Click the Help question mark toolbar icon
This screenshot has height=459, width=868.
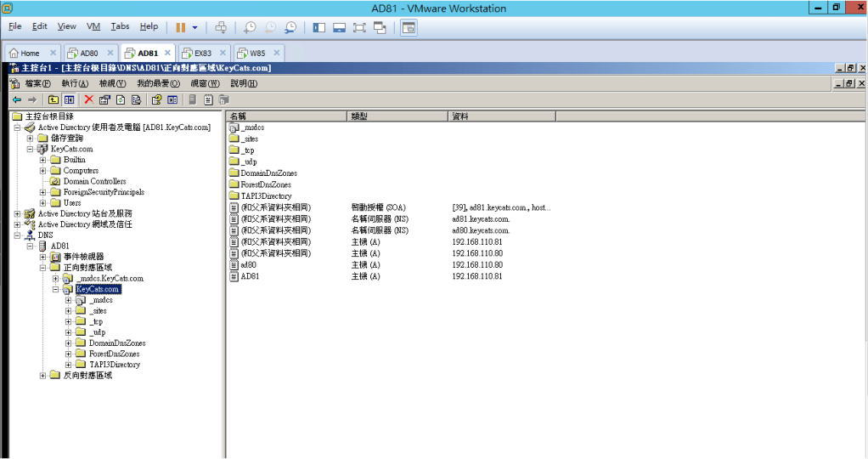[156, 99]
